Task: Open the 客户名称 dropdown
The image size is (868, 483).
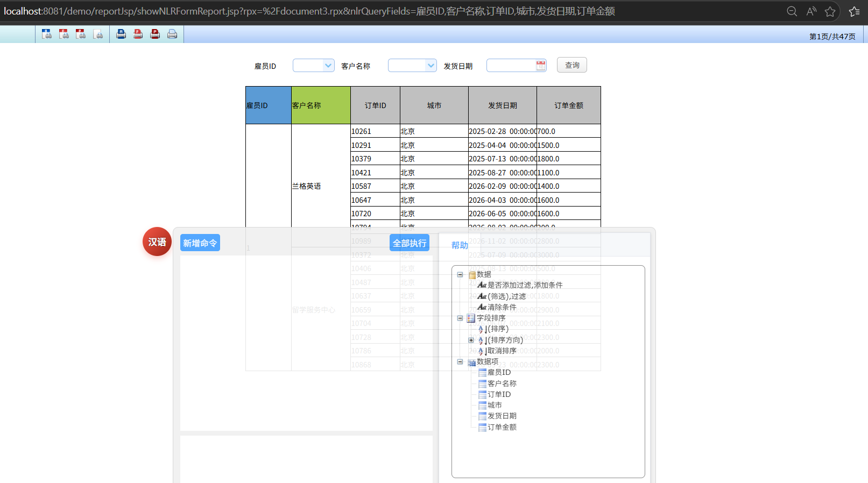Action: point(431,66)
